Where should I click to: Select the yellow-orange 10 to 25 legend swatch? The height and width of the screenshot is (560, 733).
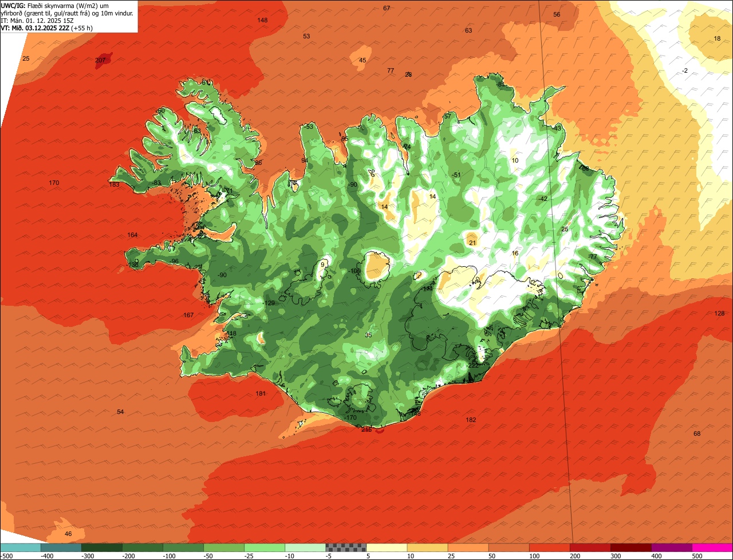tap(427, 547)
